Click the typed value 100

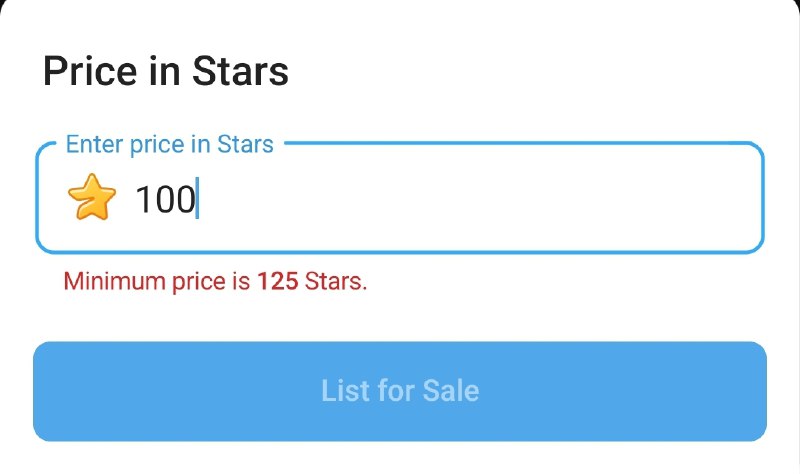pos(166,199)
